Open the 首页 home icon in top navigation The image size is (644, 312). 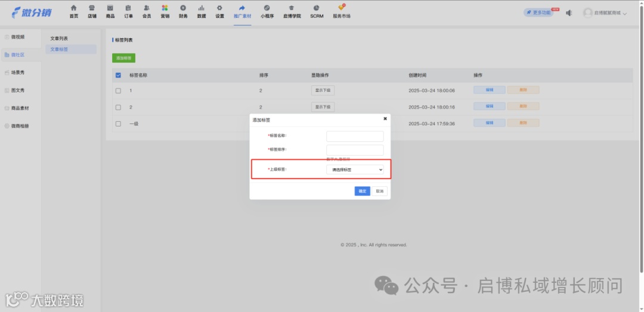73,8
